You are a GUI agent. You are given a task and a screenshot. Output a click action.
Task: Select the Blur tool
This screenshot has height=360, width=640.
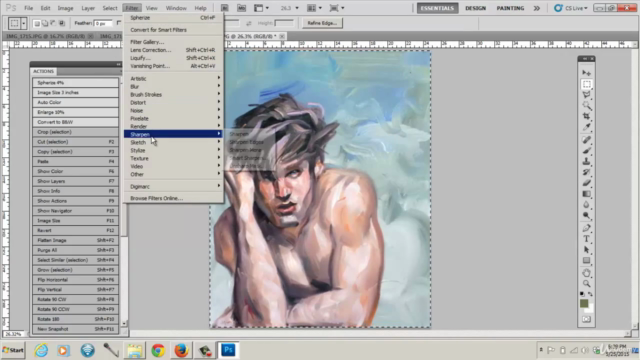587,204
